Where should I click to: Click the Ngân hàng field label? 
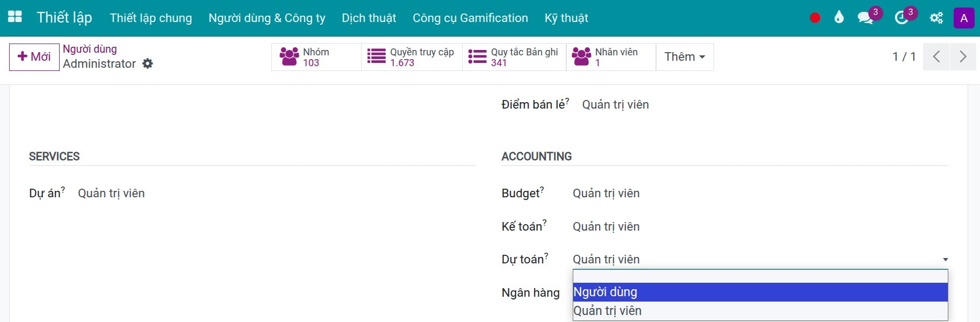pos(531,293)
